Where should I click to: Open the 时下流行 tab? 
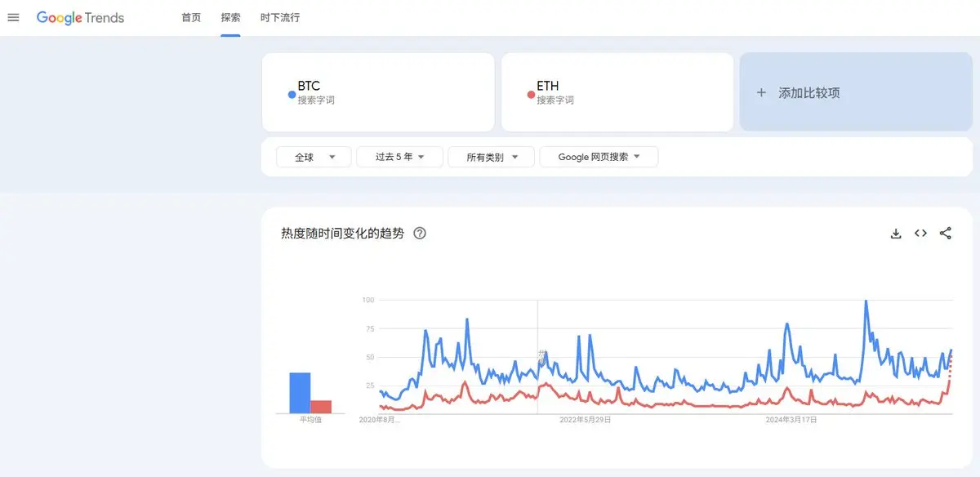tap(280, 17)
